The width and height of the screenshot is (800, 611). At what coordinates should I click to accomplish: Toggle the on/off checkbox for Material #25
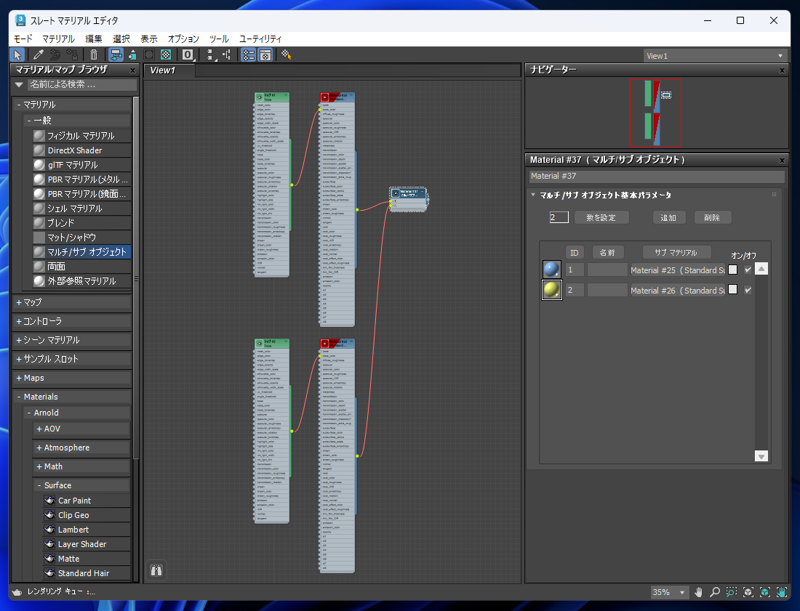pos(748,270)
